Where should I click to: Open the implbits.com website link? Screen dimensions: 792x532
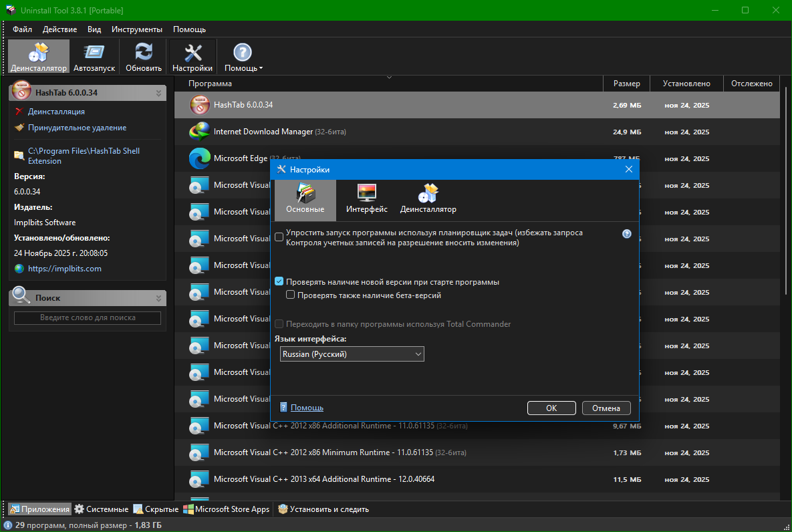[x=64, y=269]
